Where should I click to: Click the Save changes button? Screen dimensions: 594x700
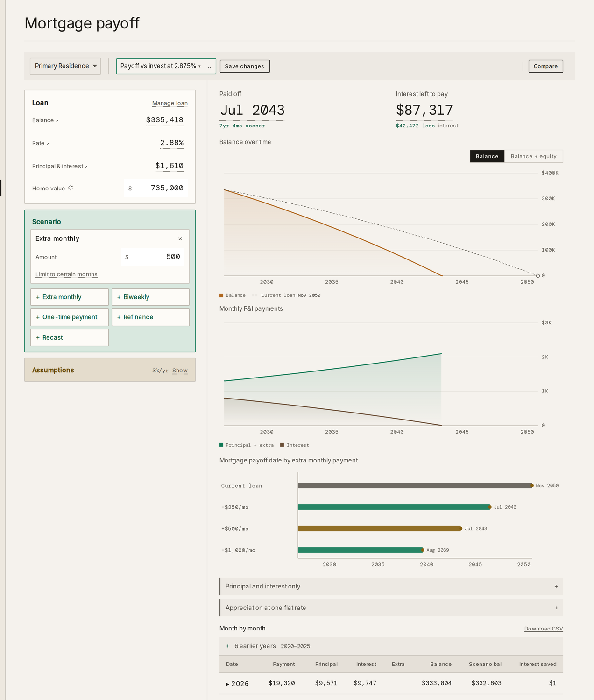pos(245,66)
